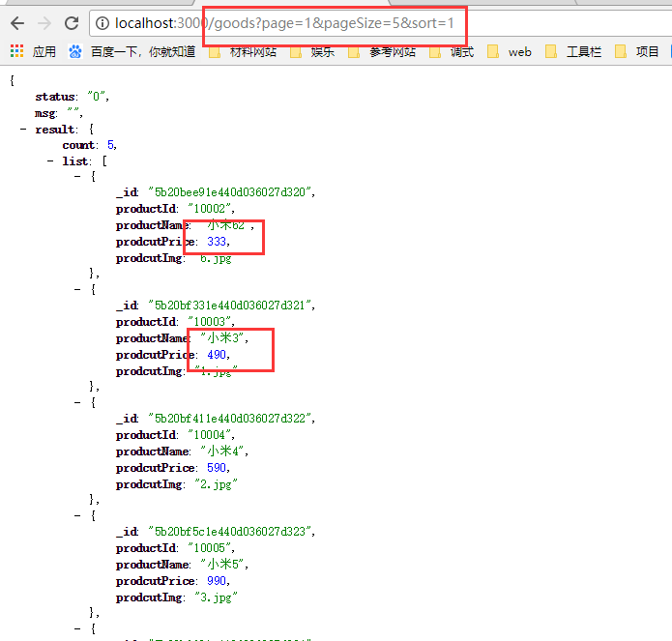The height and width of the screenshot is (641, 672).
Task: Click the _id value 5b20bf5c1e440d036027d323
Action: (x=230, y=532)
